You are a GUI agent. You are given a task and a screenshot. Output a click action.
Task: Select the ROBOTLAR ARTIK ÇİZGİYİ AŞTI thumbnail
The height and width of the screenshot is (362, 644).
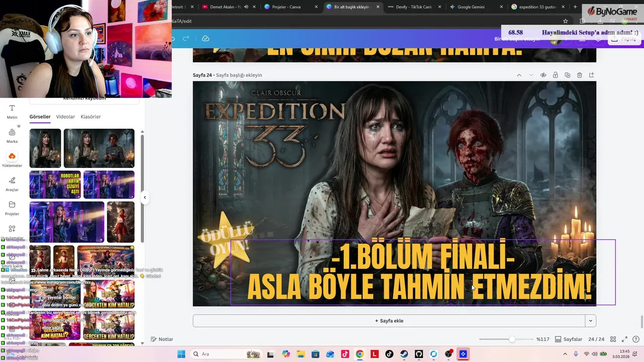(x=55, y=185)
